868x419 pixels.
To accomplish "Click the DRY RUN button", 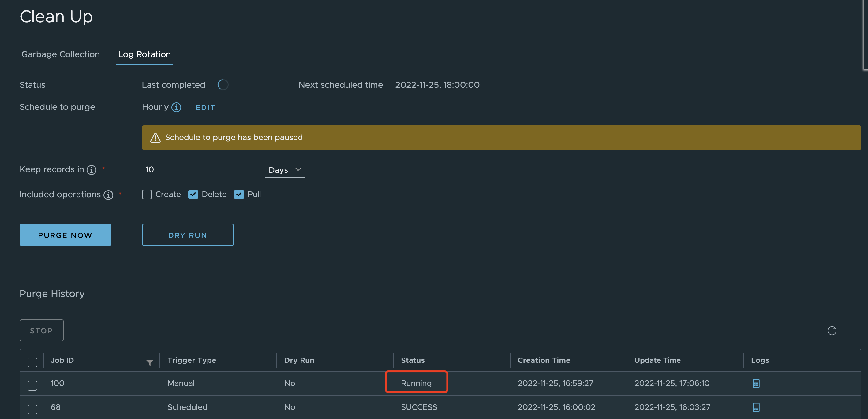I will (x=188, y=235).
